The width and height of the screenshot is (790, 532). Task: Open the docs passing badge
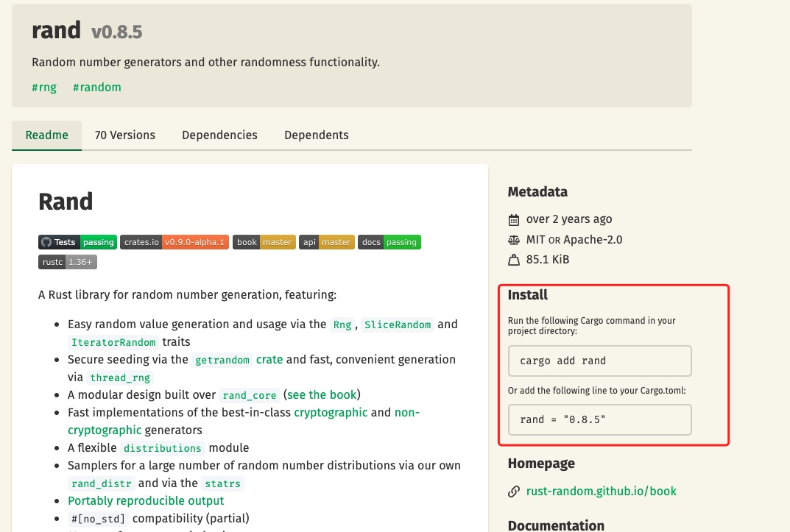389,242
